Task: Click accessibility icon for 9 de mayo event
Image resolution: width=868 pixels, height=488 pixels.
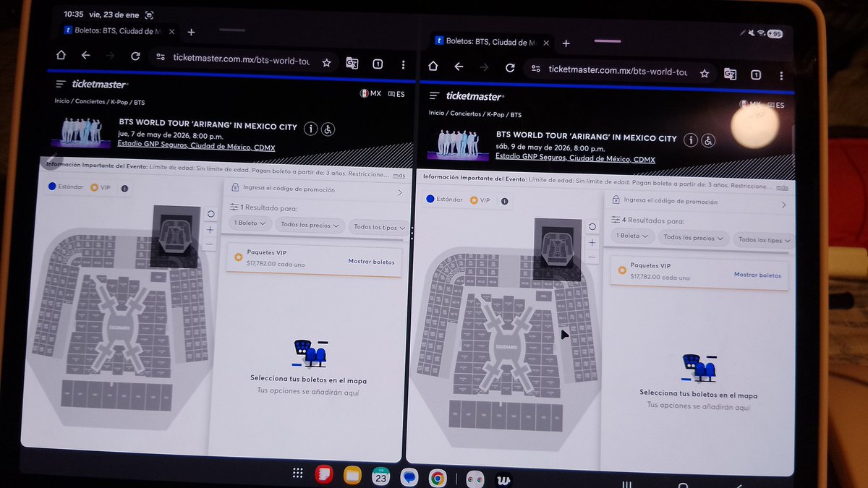Action: (x=709, y=141)
